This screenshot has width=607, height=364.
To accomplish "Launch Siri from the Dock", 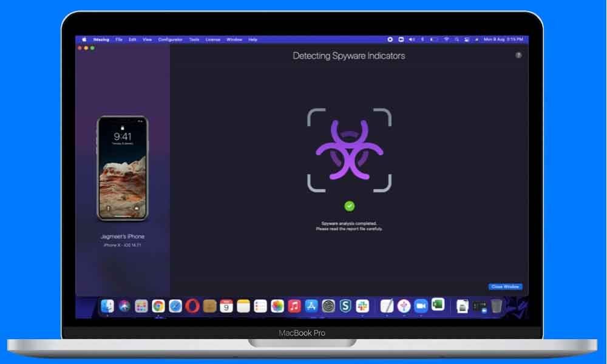I will [x=124, y=306].
